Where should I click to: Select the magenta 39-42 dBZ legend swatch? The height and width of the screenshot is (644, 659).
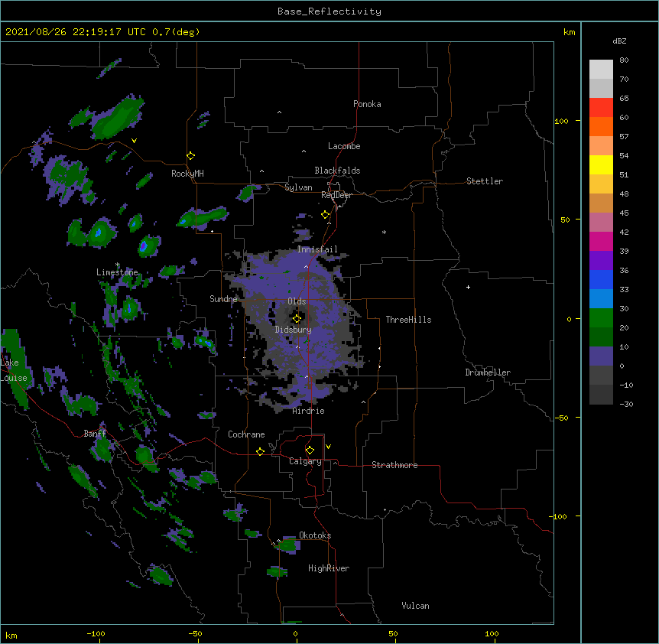(601, 241)
